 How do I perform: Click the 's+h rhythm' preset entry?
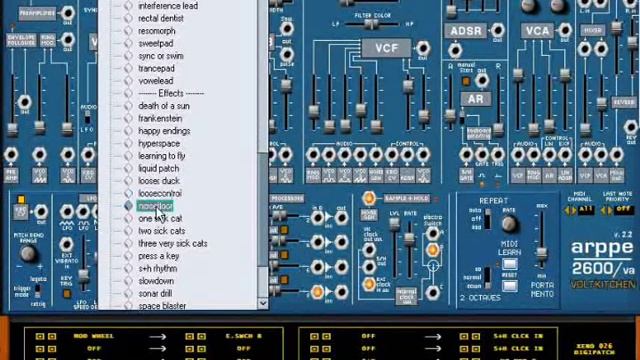pyautogui.click(x=158, y=269)
